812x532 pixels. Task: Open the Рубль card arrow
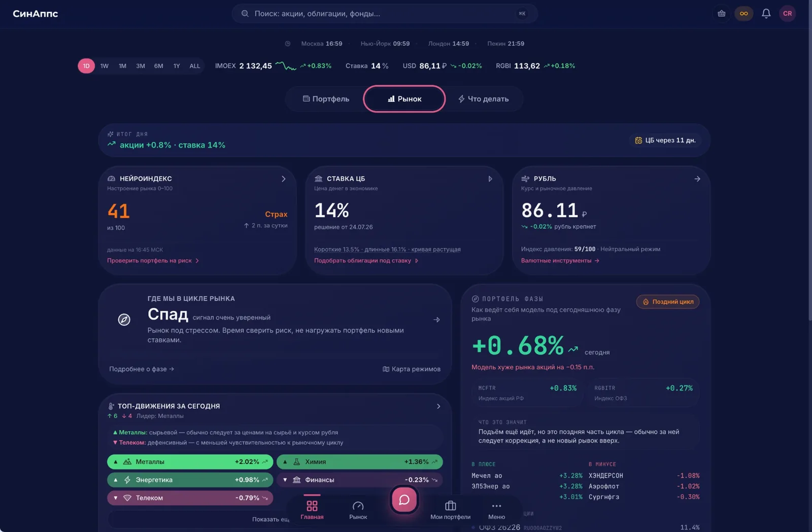click(697, 179)
